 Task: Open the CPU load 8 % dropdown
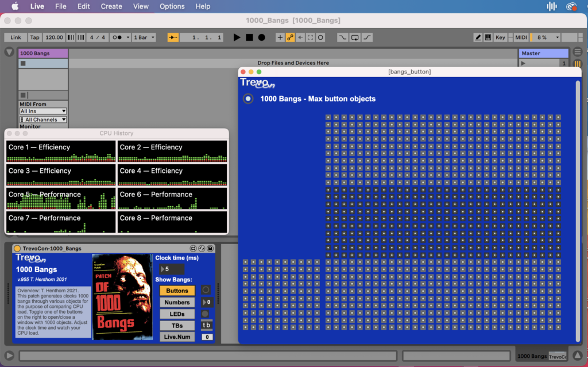[x=546, y=37]
